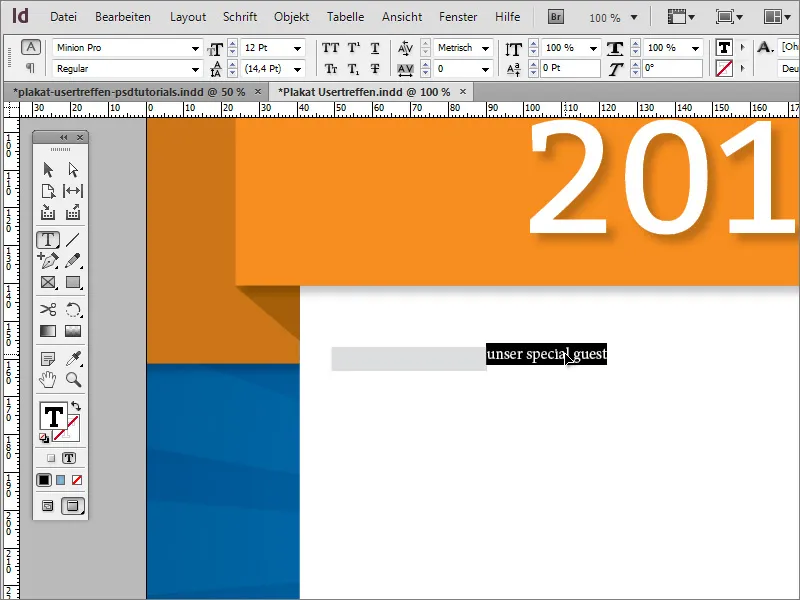This screenshot has width=800, height=600.
Task: Click the fill color swatch in the toolbox
Action: (54, 414)
